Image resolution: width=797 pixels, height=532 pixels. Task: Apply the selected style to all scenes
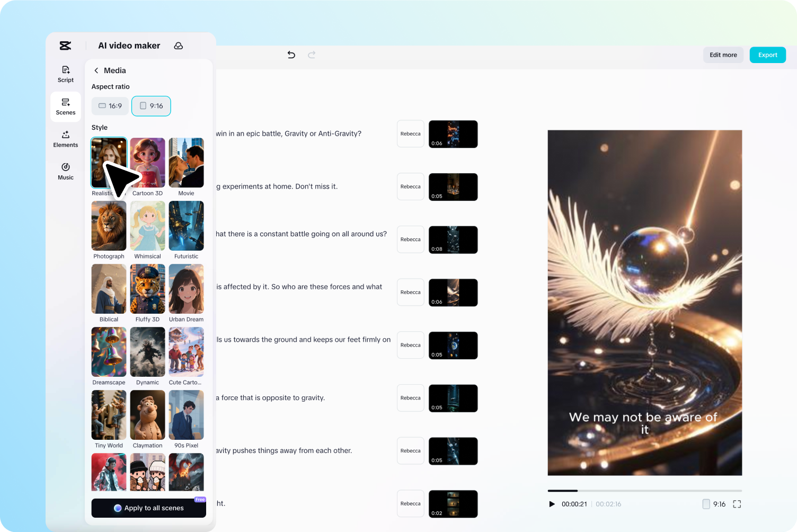tap(148, 508)
